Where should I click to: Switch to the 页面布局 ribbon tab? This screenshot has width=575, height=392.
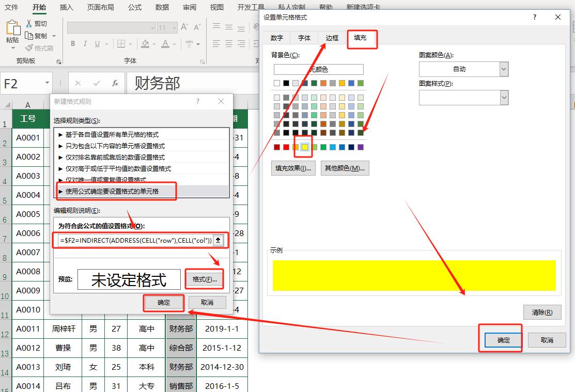pyautogui.click(x=100, y=7)
